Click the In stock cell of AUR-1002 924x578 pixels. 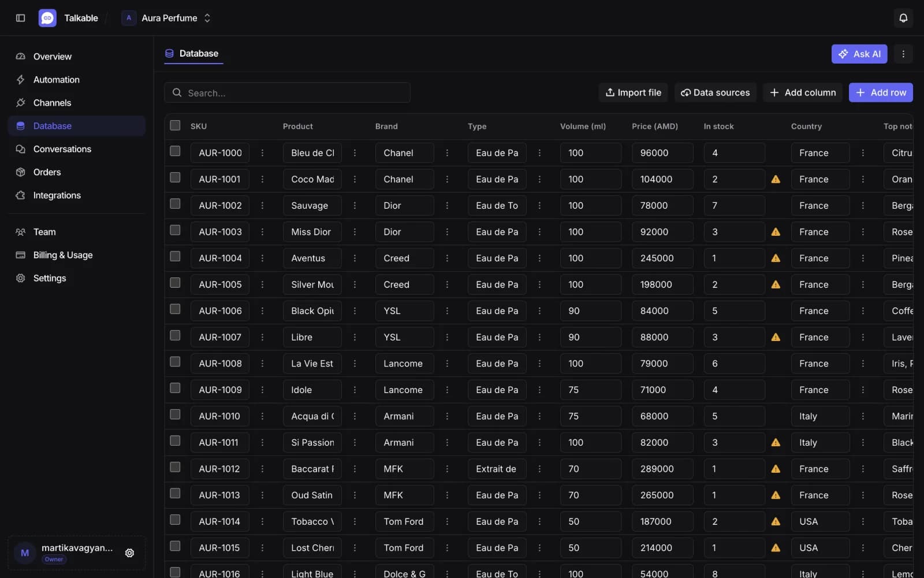(x=734, y=206)
